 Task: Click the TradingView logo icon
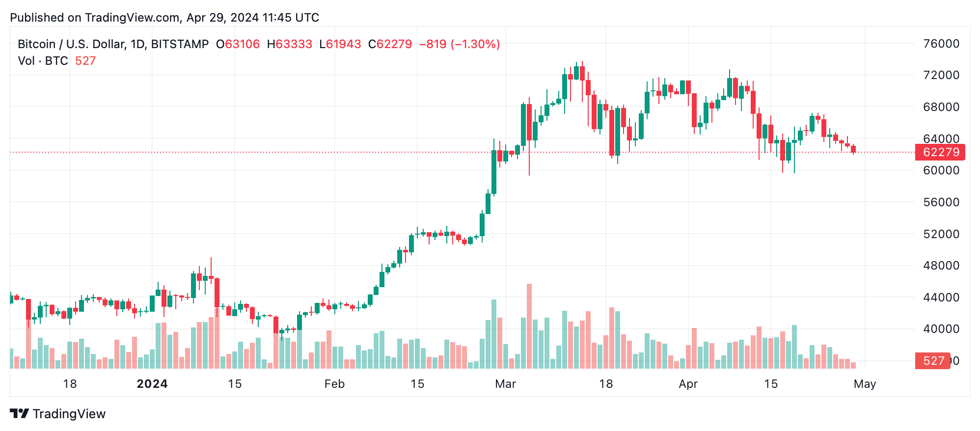point(20,414)
